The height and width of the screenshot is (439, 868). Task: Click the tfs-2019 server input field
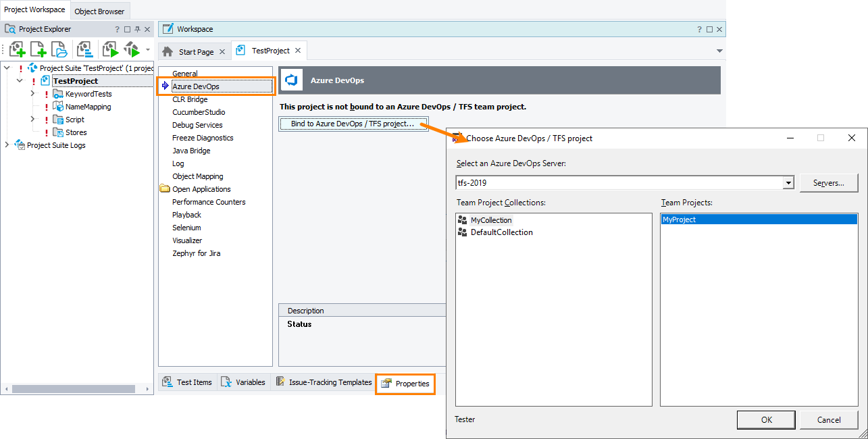(619, 183)
